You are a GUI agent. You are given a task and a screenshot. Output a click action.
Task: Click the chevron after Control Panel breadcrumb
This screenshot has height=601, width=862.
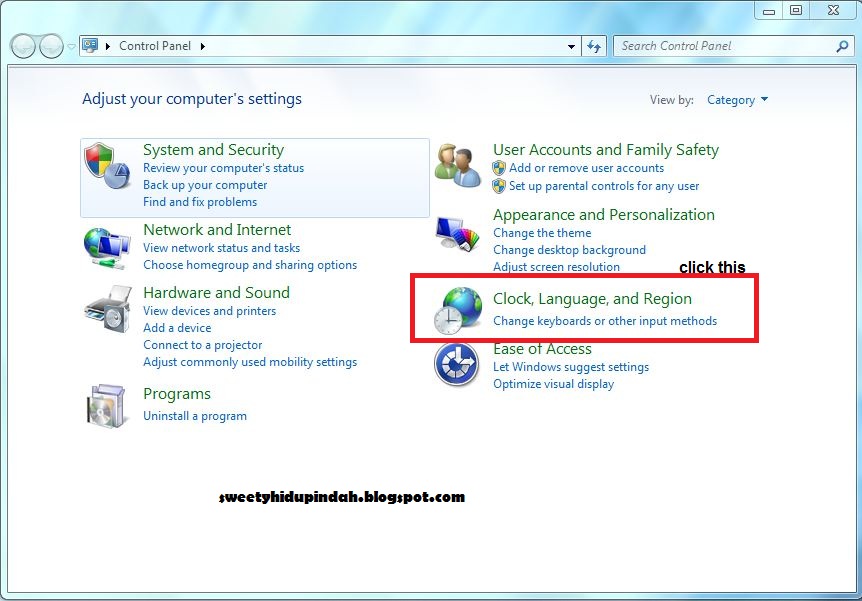201,46
